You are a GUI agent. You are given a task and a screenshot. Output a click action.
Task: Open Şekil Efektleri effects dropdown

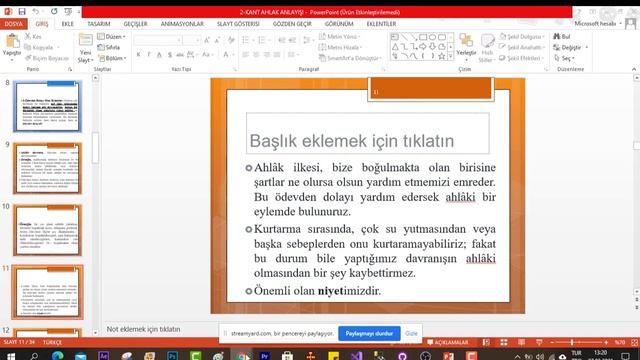point(522,58)
